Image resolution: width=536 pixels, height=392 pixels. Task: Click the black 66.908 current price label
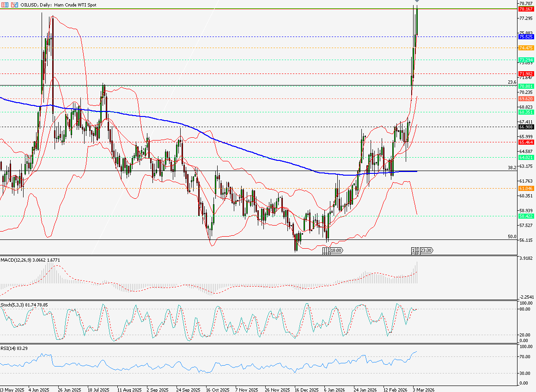[526, 127]
